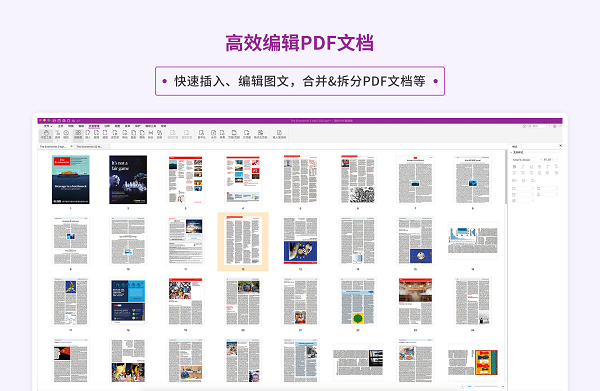The width and height of the screenshot is (600, 391).
Task: Open the Bates numbering tool
Action: point(246,134)
